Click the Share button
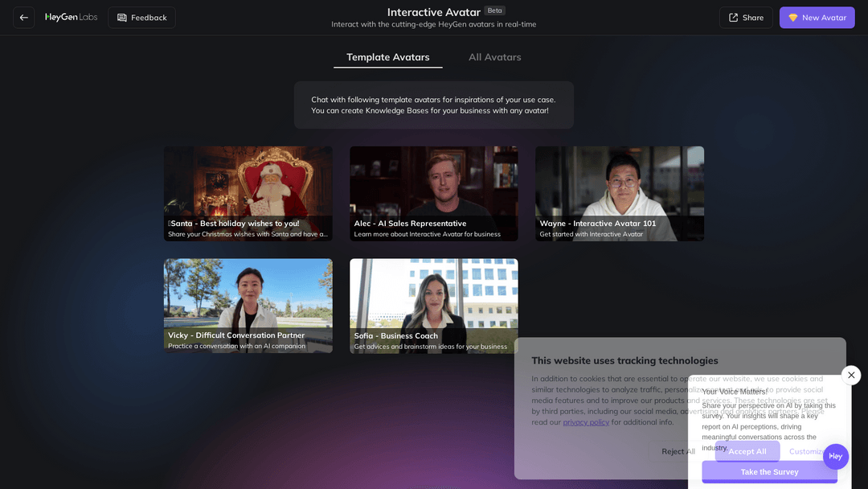868x489 pixels. 746,18
